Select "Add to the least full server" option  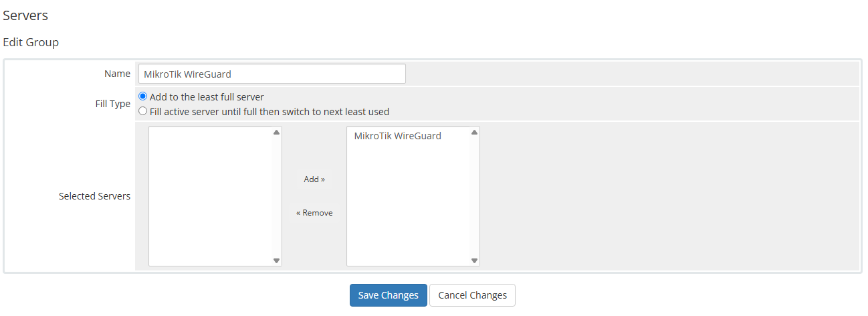click(142, 97)
